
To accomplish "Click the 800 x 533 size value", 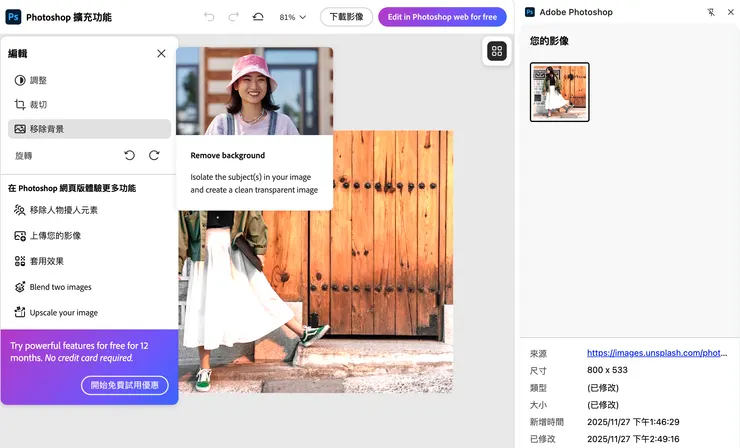I will (607, 370).
